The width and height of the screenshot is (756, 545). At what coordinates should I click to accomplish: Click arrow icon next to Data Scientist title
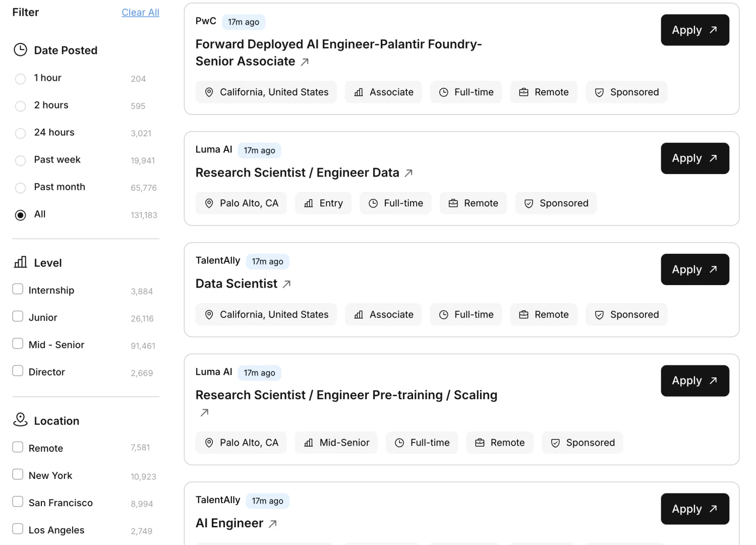point(286,284)
